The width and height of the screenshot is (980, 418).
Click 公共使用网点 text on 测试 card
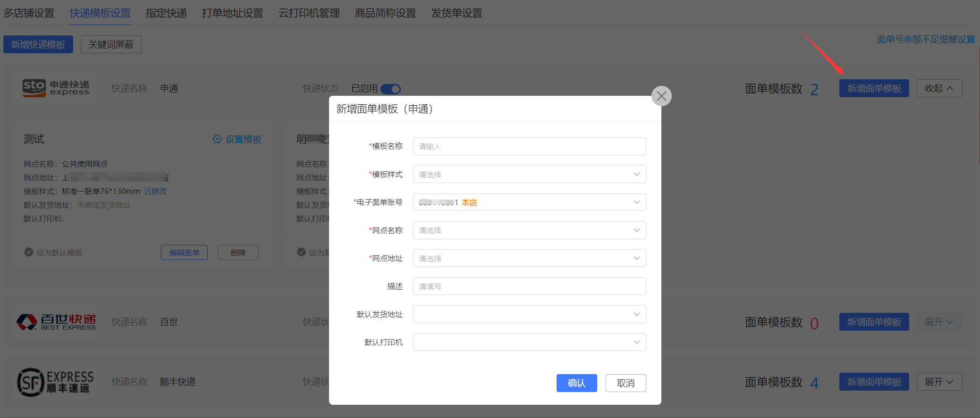click(84, 164)
